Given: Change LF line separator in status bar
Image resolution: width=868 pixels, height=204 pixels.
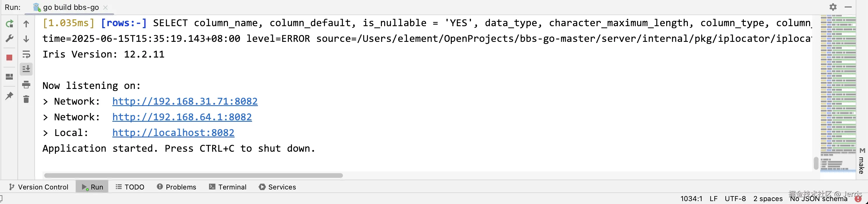Looking at the screenshot, I should (x=713, y=198).
